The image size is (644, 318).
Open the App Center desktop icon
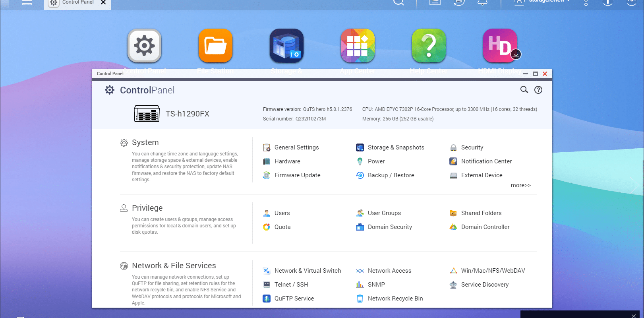point(358,46)
